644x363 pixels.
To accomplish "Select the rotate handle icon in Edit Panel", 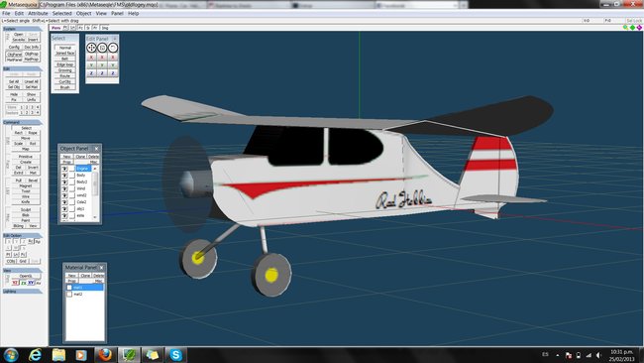I will pyautogui.click(x=113, y=48).
